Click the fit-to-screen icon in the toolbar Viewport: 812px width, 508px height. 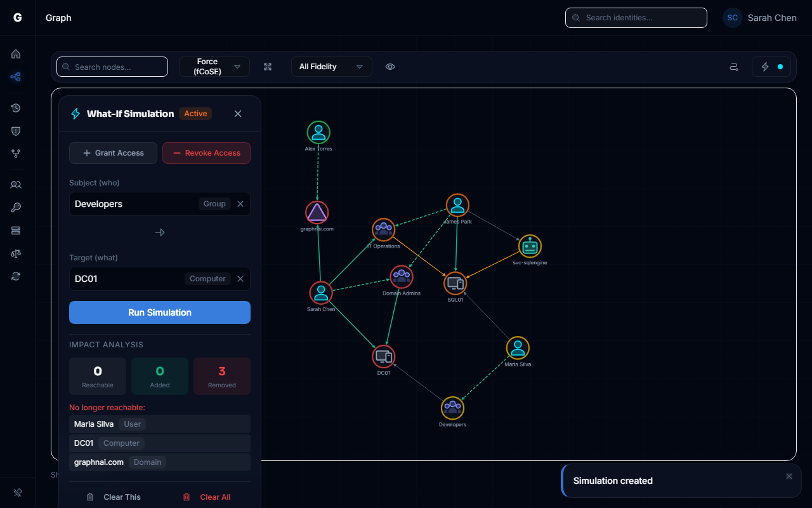(x=268, y=66)
